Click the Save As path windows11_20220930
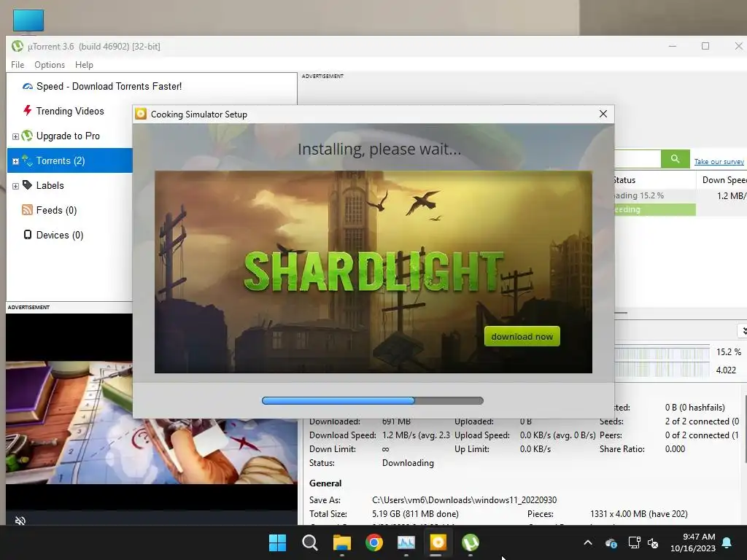The width and height of the screenshot is (747, 560). [464, 500]
